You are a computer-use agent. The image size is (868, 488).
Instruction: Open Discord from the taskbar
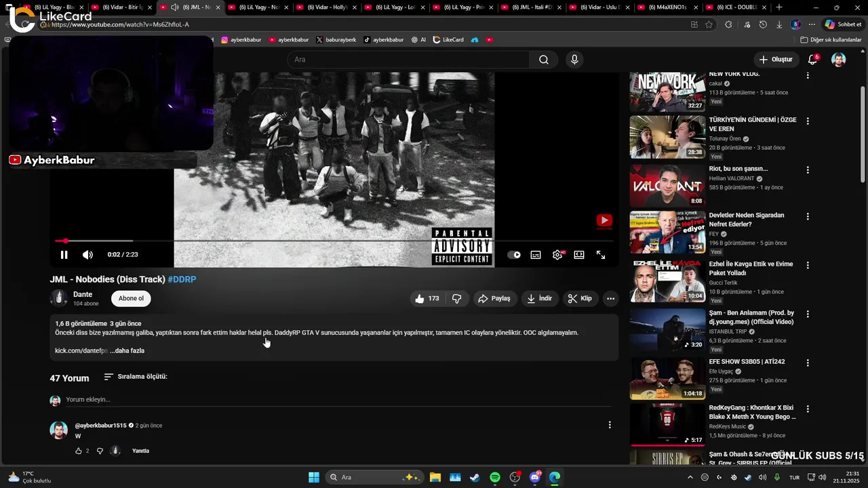[535, 477]
